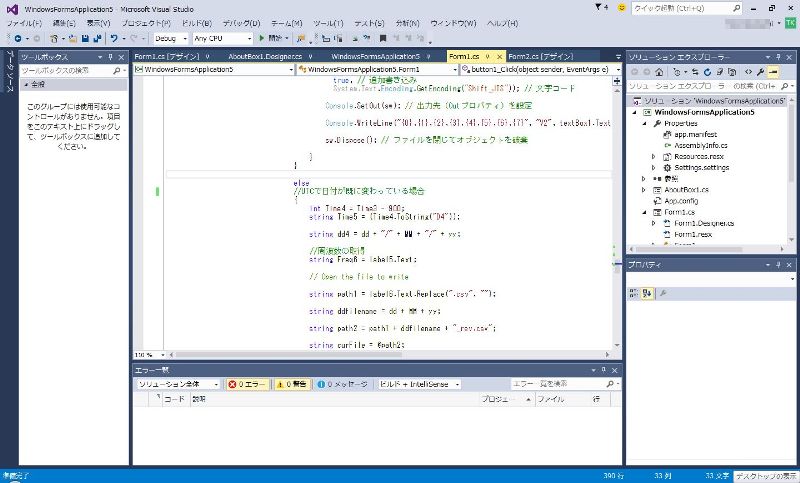The height and width of the screenshot is (483, 800).
Task: Expand the AboutBox1.cs node
Action: click(644, 190)
